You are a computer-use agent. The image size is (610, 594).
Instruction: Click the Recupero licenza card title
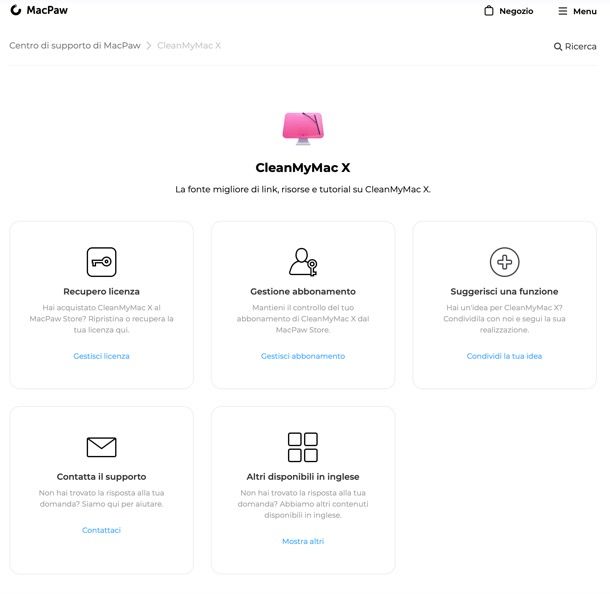point(102,291)
